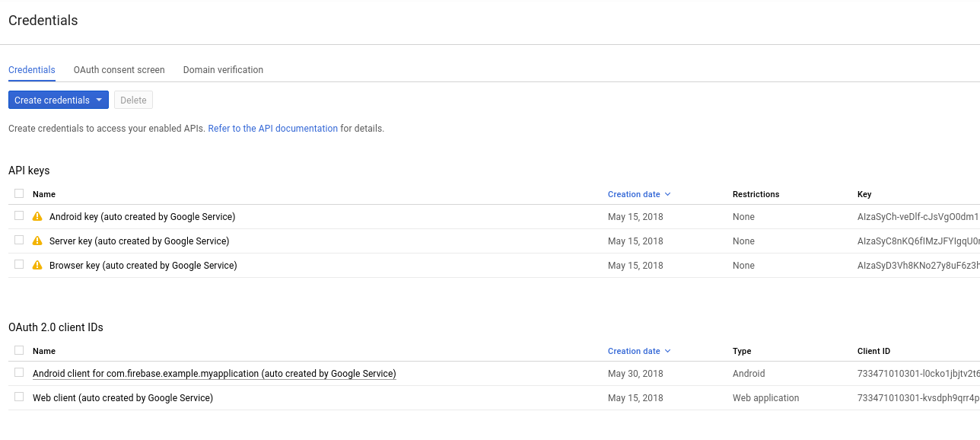Open the Domain verification tab
Screen dimensions: 980x440
[x=223, y=69]
